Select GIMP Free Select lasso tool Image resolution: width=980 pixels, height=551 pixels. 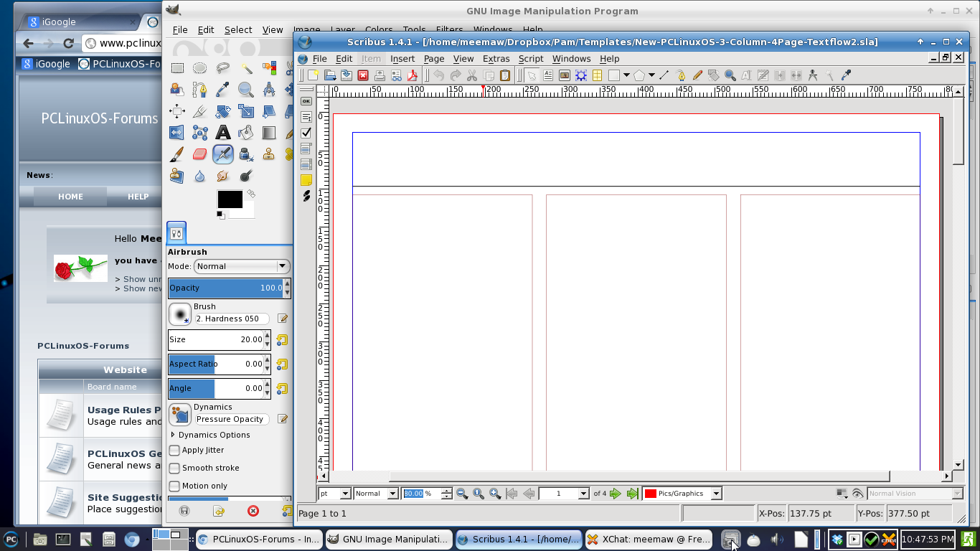223,68
